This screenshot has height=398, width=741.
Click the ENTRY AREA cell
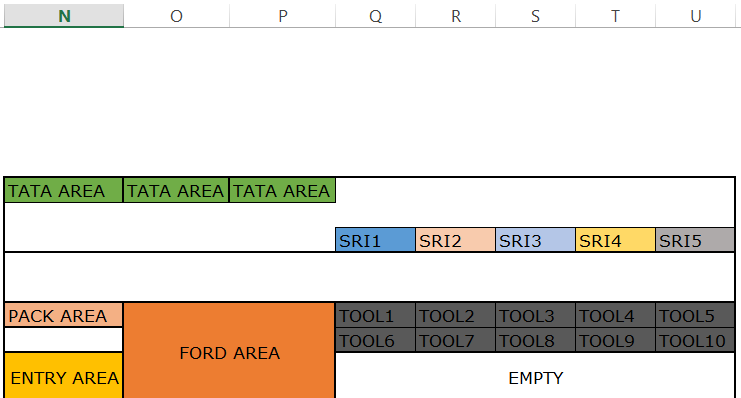tap(63, 376)
